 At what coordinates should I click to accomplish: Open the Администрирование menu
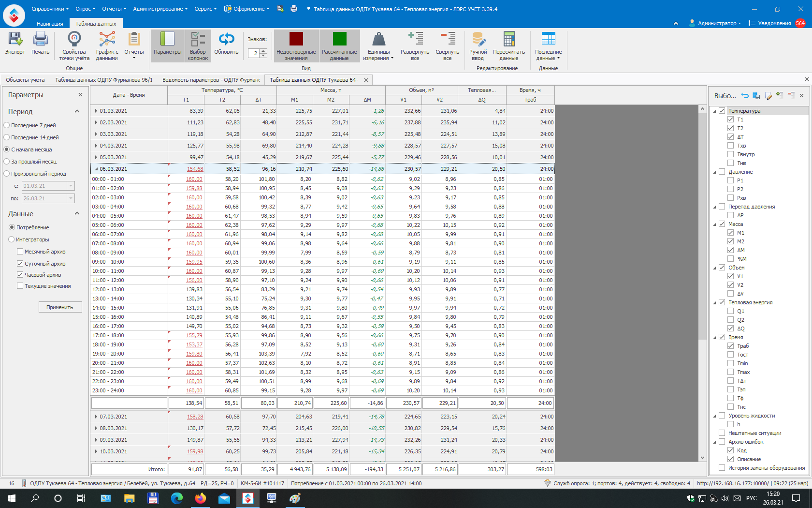(x=160, y=9)
